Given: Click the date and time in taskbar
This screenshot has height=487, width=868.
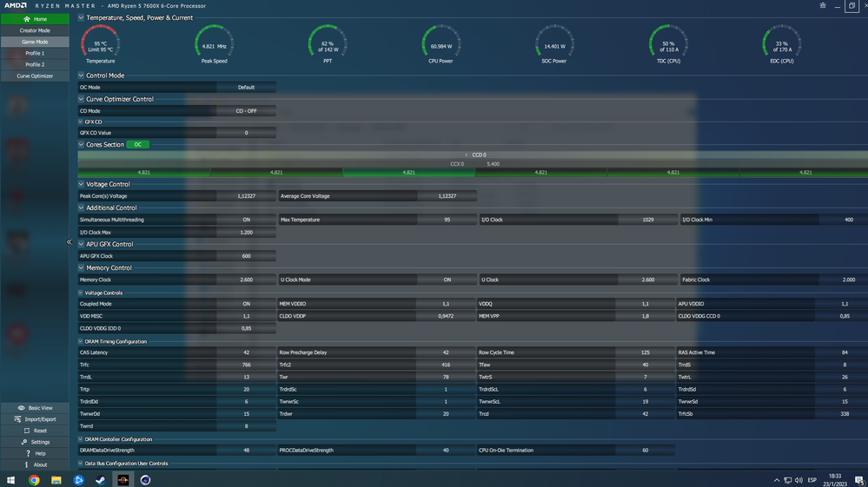Looking at the screenshot, I should 835,480.
